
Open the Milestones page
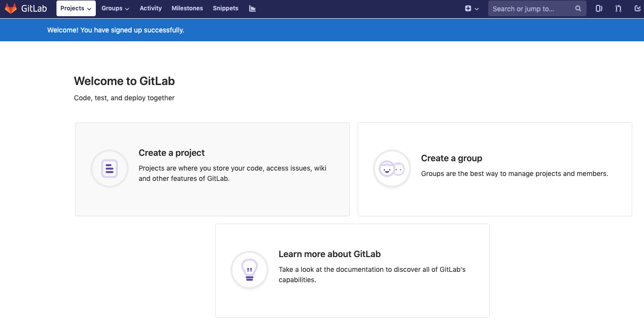[187, 8]
